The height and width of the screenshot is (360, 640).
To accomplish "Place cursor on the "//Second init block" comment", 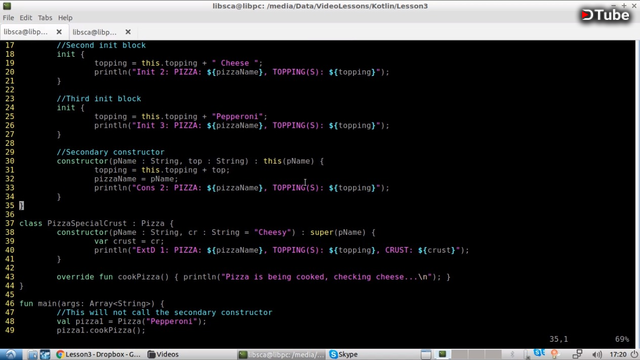I will click(101, 45).
